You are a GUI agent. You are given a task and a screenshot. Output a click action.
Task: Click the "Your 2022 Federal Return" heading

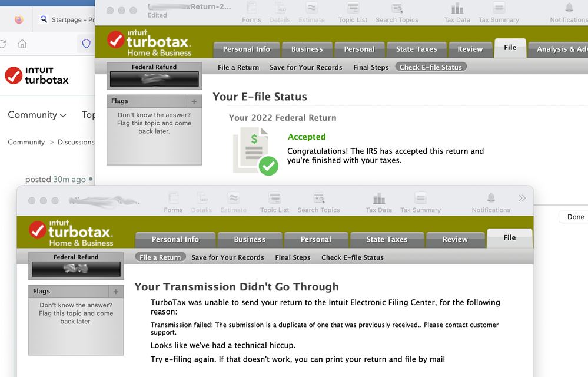pyautogui.click(x=283, y=118)
